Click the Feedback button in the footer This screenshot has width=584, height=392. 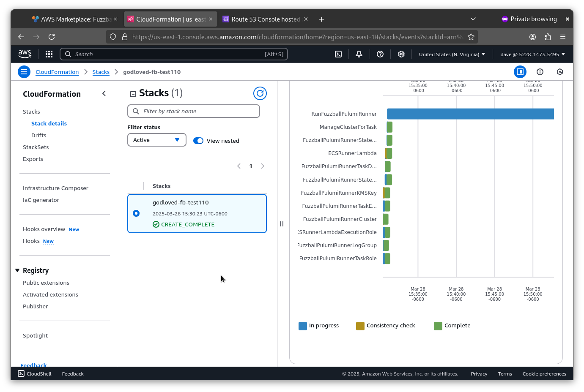coord(72,373)
